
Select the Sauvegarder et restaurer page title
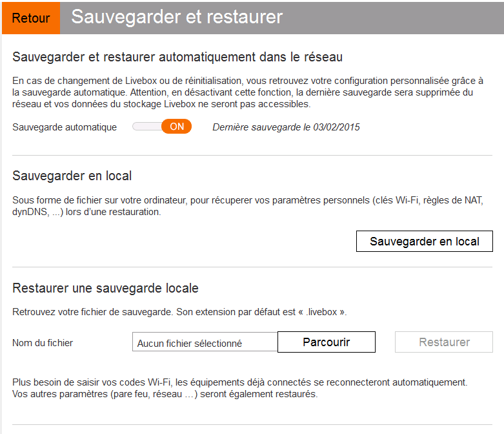click(177, 17)
